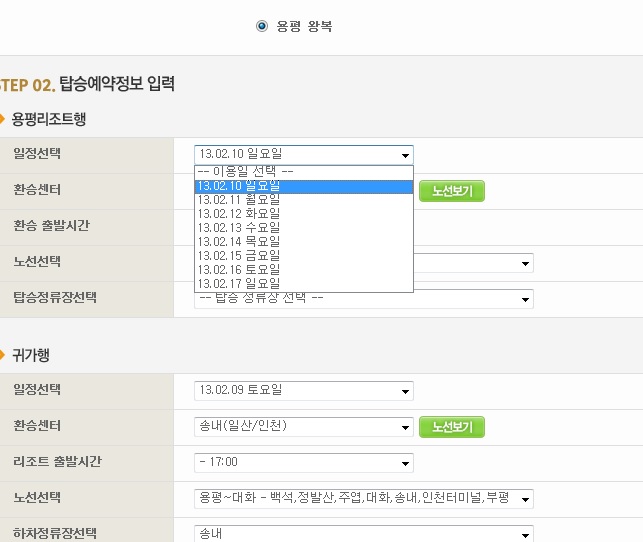Select 13.02.13 수요일 in the dropdown list
The height and width of the screenshot is (542, 643).
pyautogui.click(x=303, y=228)
